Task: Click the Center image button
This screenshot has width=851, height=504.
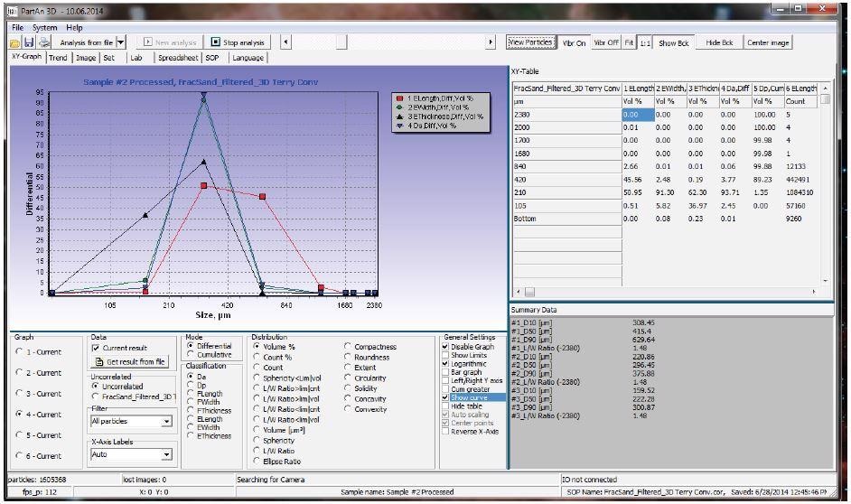Action: (768, 42)
